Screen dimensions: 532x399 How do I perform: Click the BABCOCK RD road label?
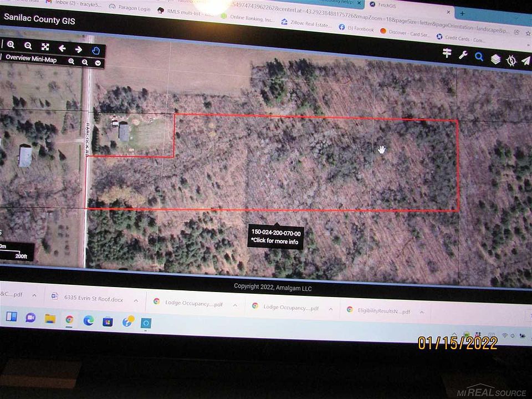point(88,140)
